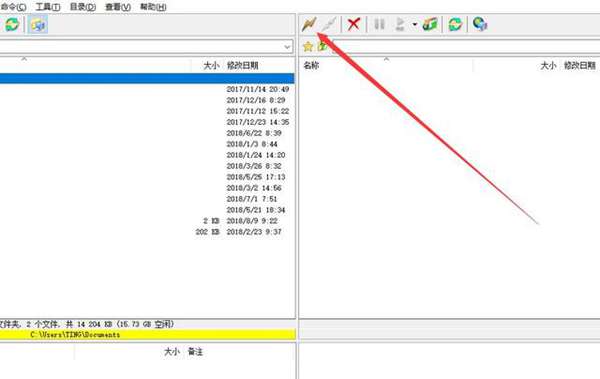Screen dimensions: 600x379
Task: Open the 目录(D) menu
Action: 83,7
